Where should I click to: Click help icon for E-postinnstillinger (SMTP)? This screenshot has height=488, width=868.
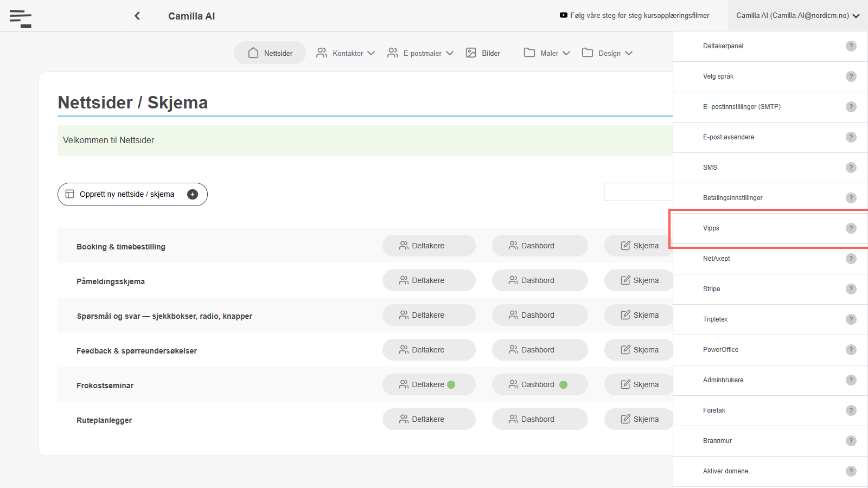851,107
